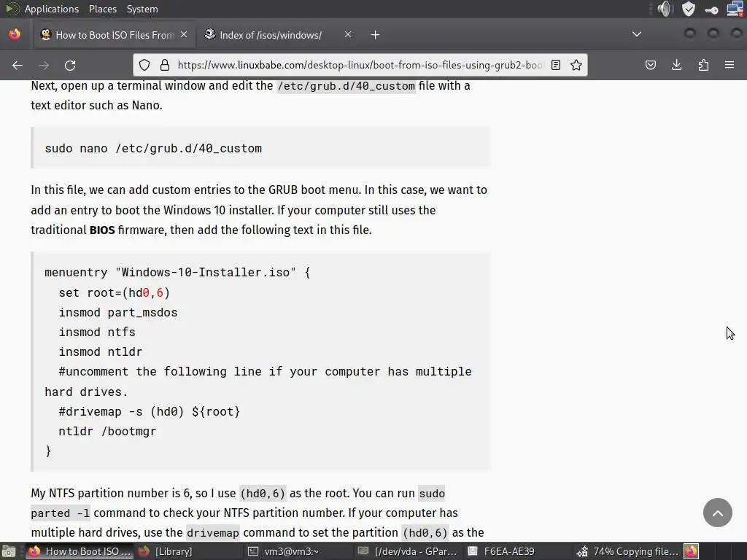Go back to the previous page
The width and height of the screenshot is (747, 560).
tap(18, 65)
